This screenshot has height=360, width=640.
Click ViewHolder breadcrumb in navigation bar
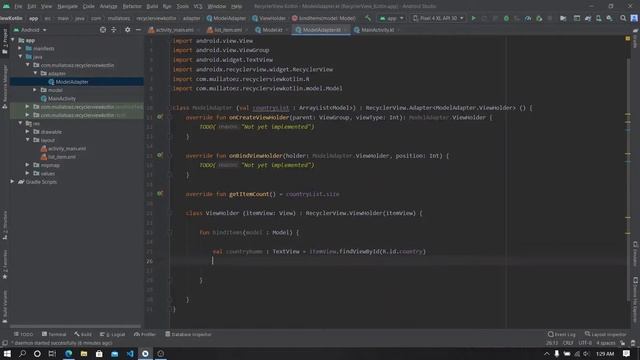269,18
